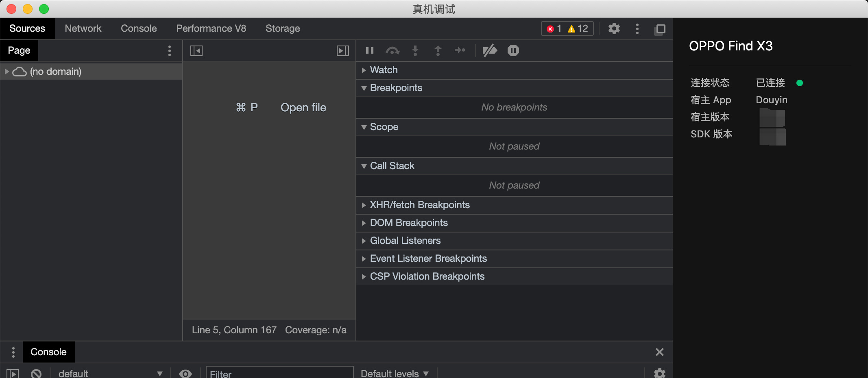Viewport: 868px width, 378px height.
Task: Click the errors and warnings counter
Action: pos(567,28)
